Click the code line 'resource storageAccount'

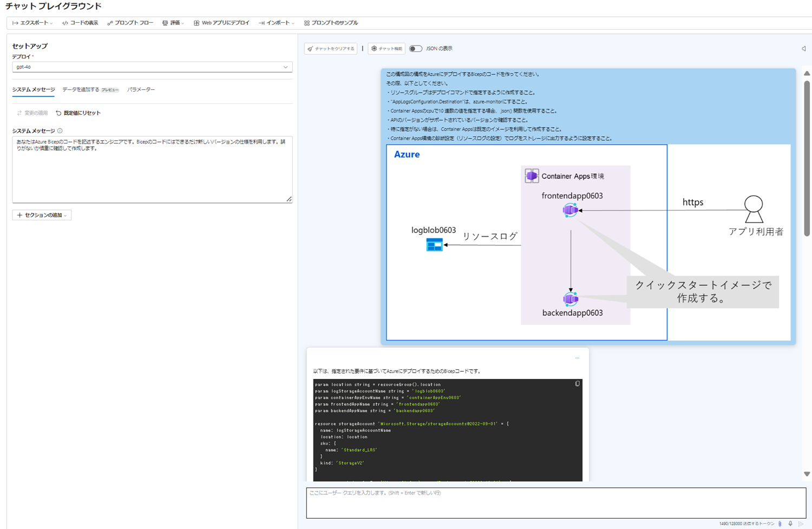(411, 423)
